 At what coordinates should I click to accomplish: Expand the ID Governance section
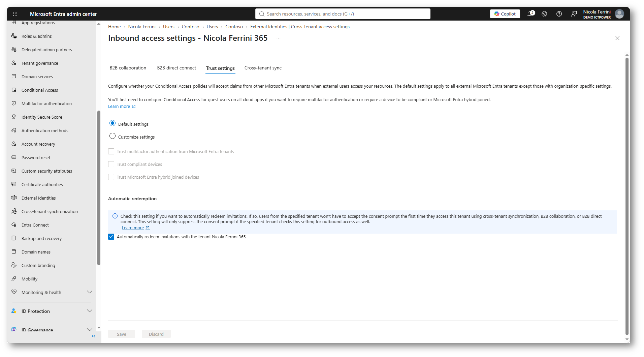coord(90,330)
